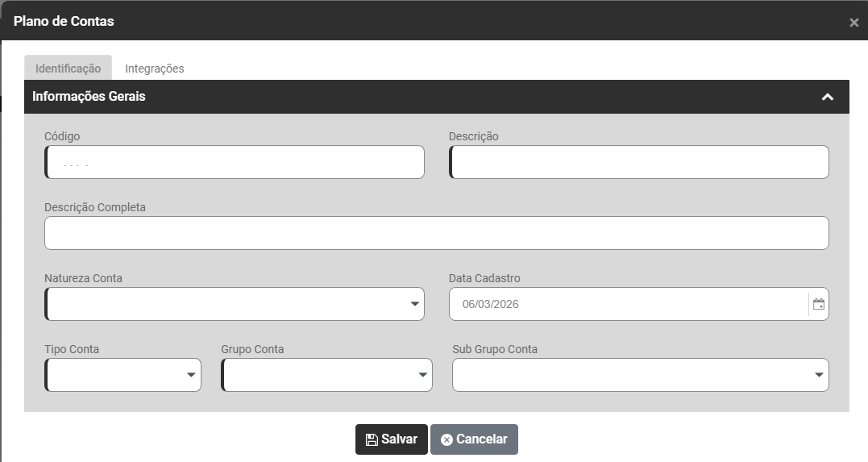Click the floppy disk icon on Salvar
This screenshot has height=462, width=868.
pyautogui.click(x=372, y=439)
